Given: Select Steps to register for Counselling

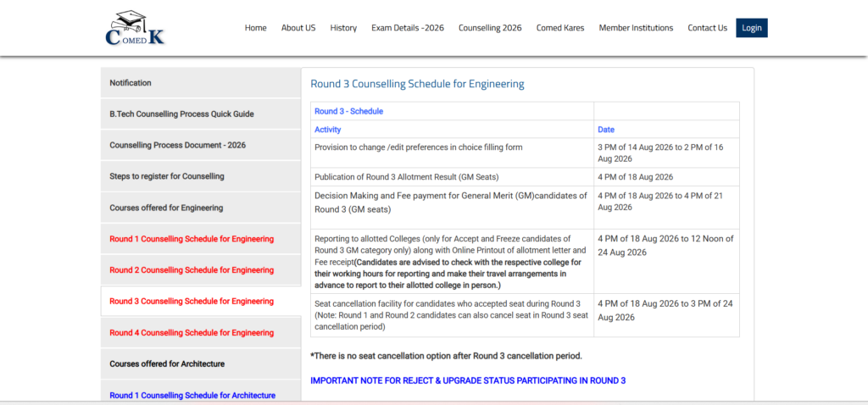Looking at the screenshot, I should click(201, 176).
